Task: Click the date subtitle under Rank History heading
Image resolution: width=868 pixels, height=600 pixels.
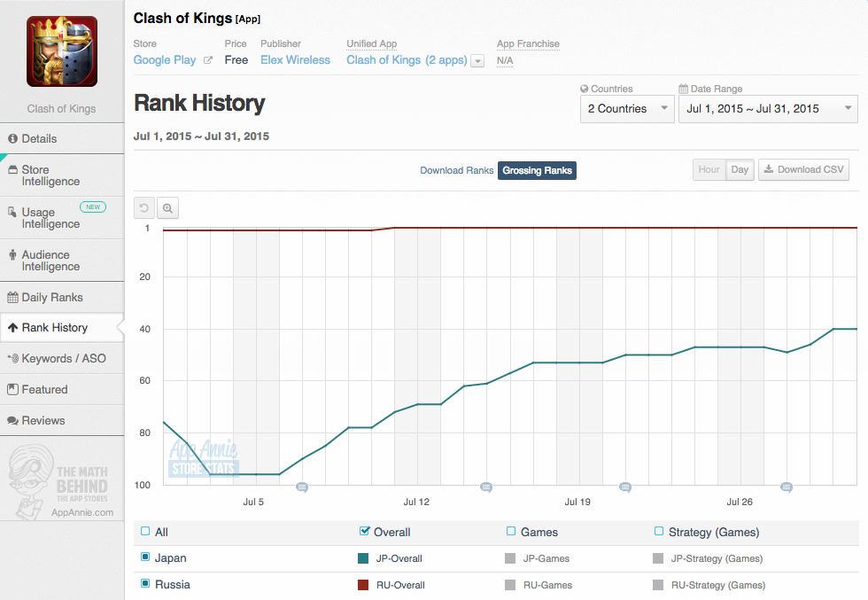Action: click(x=201, y=136)
